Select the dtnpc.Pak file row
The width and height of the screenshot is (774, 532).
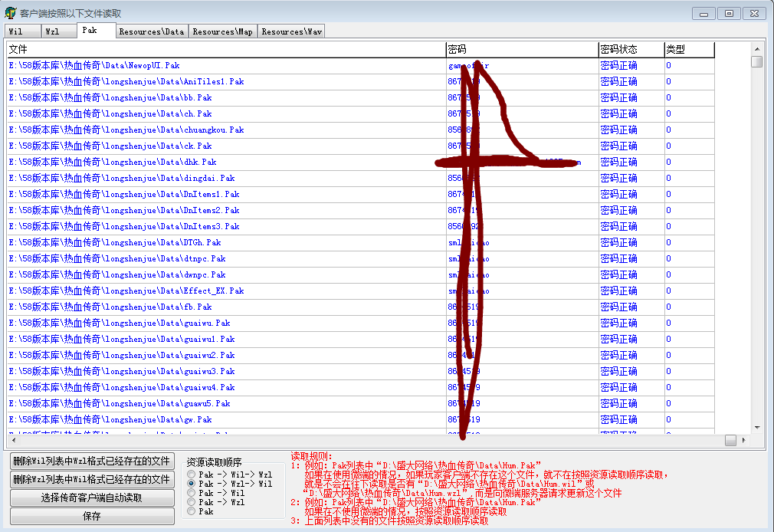pos(361,259)
